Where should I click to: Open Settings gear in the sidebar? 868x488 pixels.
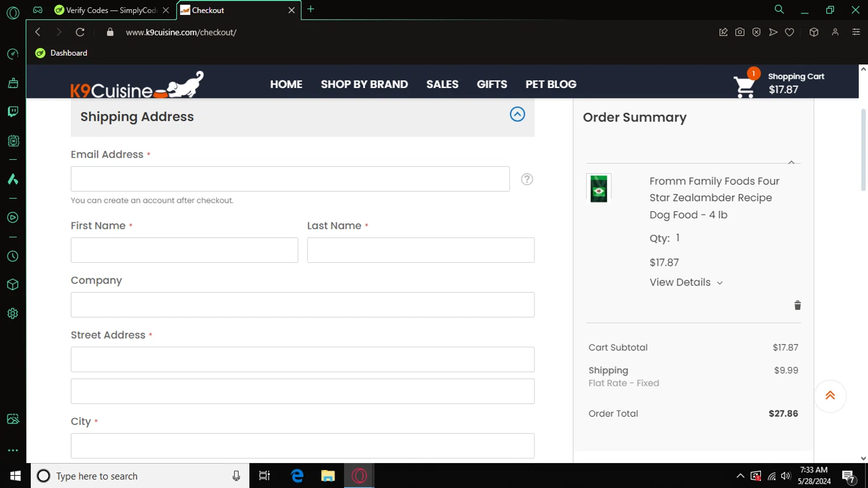[x=13, y=314]
